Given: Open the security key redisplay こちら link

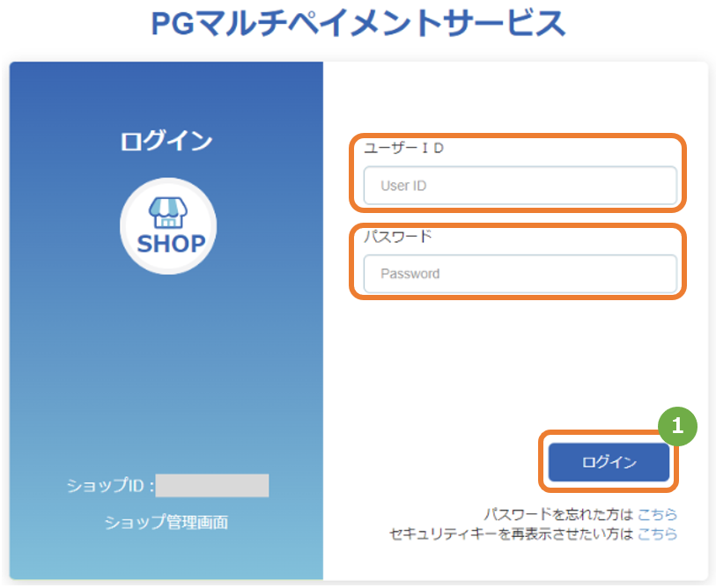Looking at the screenshot, I should pyautogui.click(x=657, y=533).
